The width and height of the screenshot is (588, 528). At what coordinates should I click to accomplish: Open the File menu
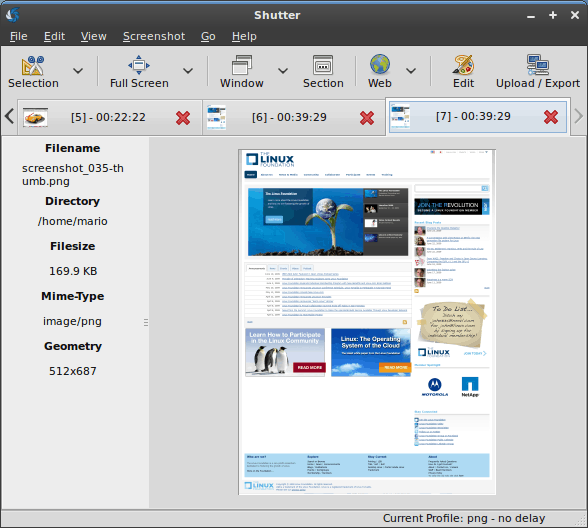coord(18,36)
